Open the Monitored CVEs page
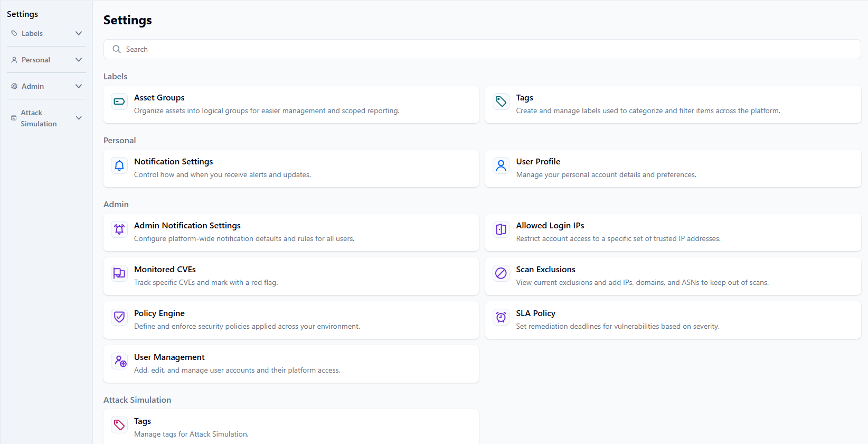Viewport: 868px width, 444px height. 291,276
